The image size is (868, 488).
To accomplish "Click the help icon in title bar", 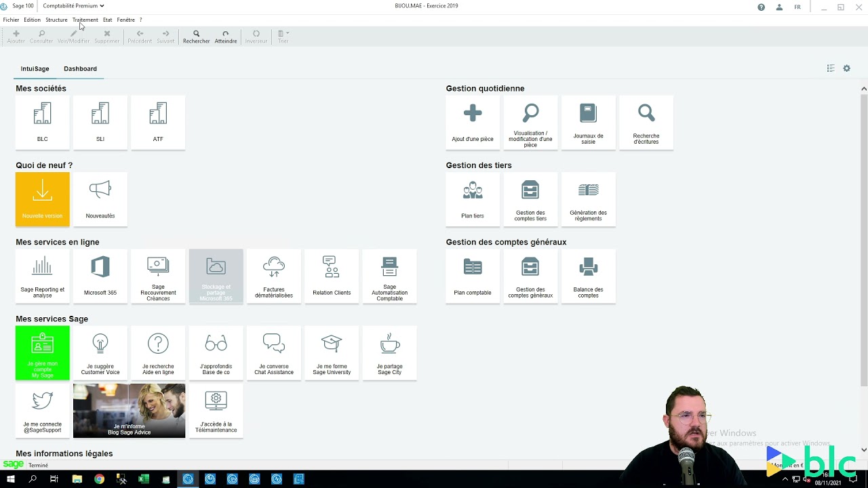I will click(761, 7).
